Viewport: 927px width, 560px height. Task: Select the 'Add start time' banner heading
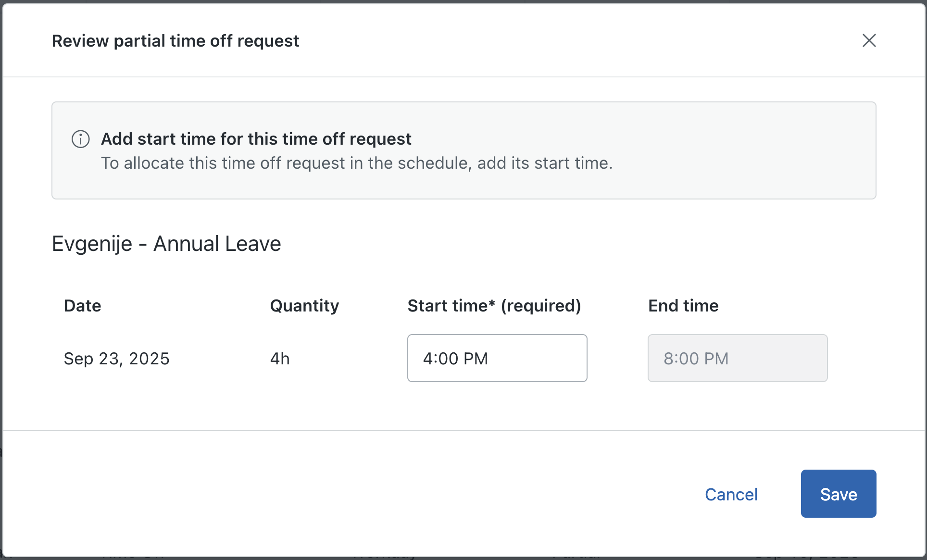(256, 139)
